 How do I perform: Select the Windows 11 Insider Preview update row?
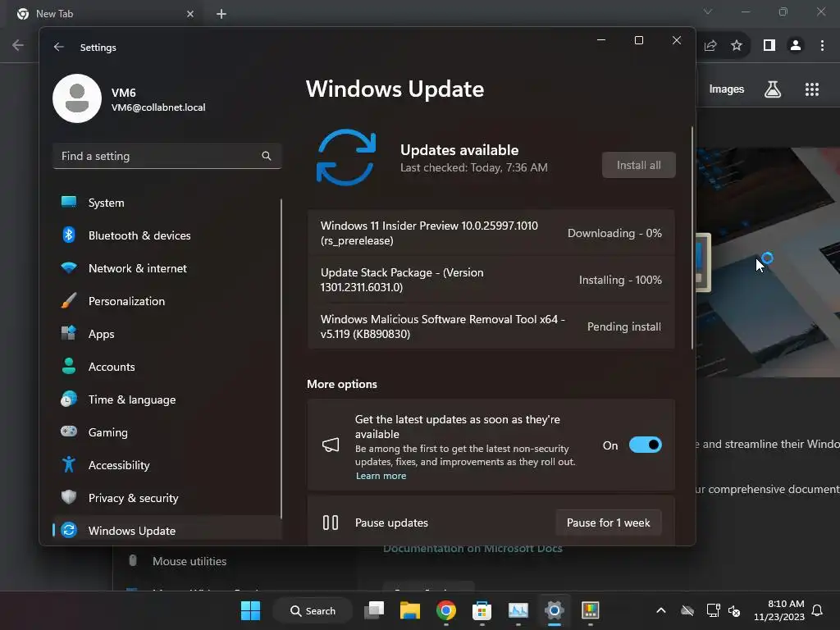tap(491, 233)
